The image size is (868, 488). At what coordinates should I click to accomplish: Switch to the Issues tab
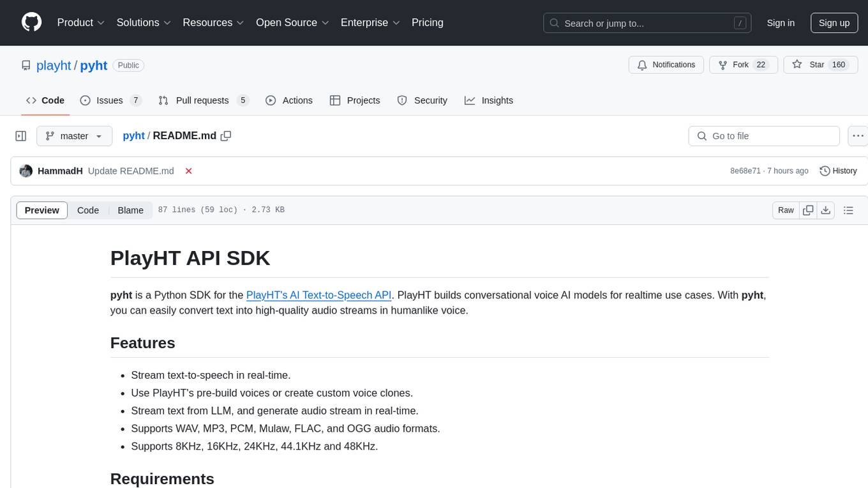[110, 100]
